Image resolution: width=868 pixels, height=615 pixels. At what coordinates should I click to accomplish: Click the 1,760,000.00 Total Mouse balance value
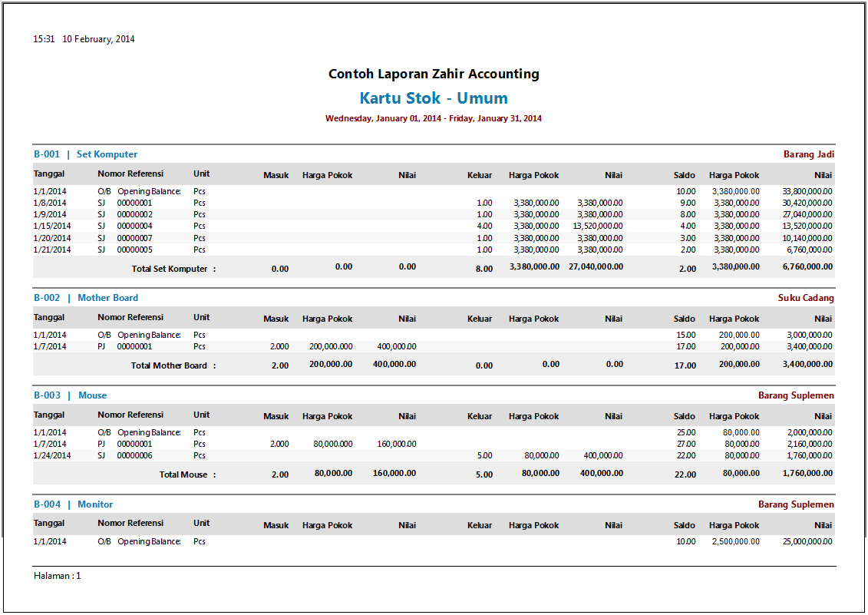807,474
